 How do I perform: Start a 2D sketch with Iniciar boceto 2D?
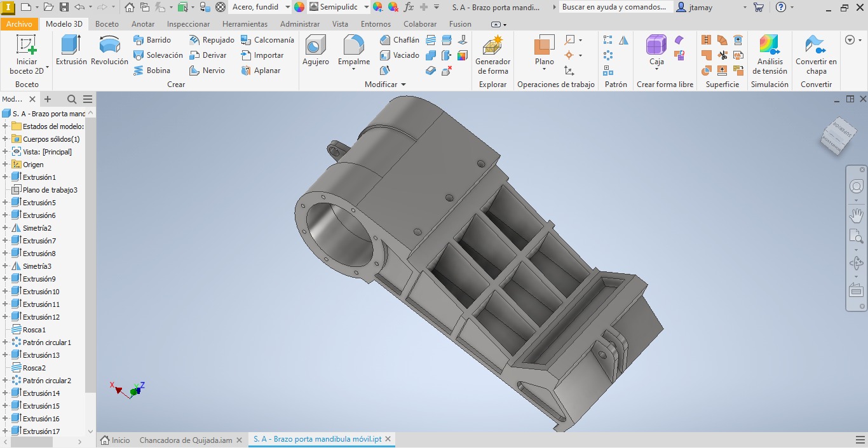(x=27, y=55)
